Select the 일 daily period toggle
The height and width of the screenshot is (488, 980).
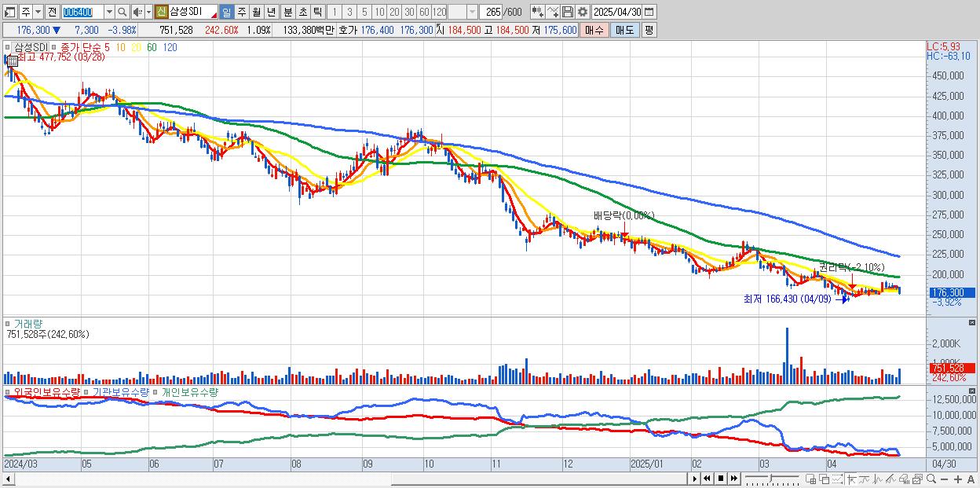226,12
